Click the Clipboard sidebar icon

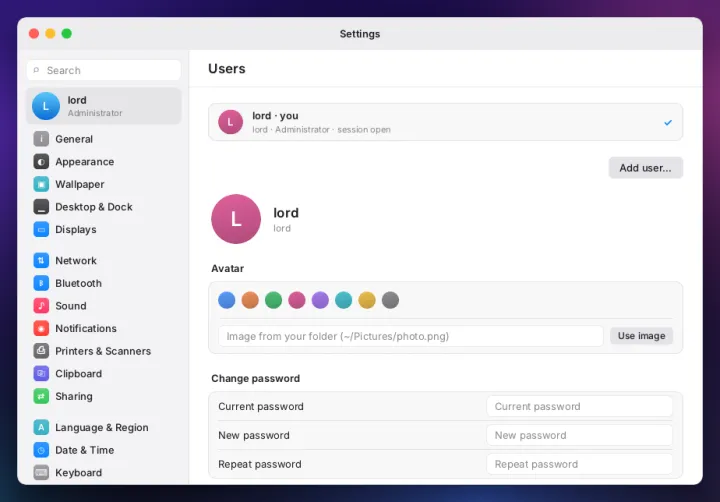coord(41,373)
